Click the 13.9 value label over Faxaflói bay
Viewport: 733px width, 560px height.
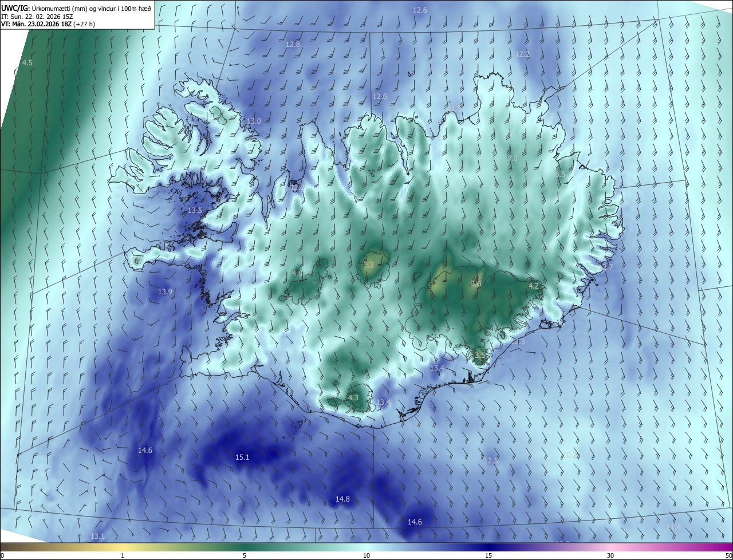[165, 291]
